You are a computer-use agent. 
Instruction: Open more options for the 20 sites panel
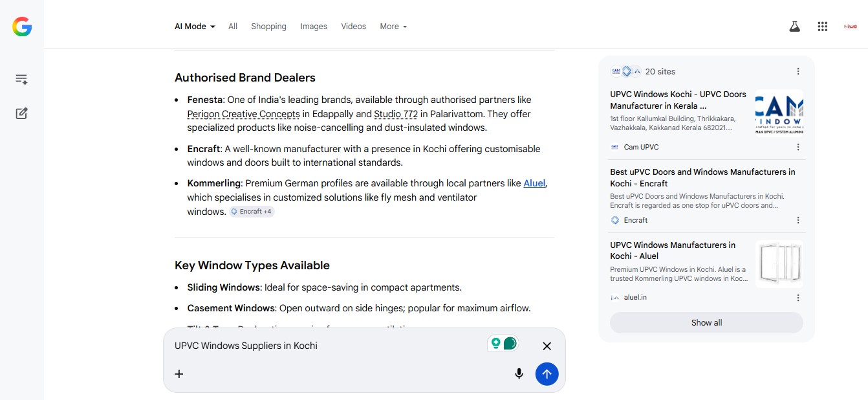(x=798, y=72)
